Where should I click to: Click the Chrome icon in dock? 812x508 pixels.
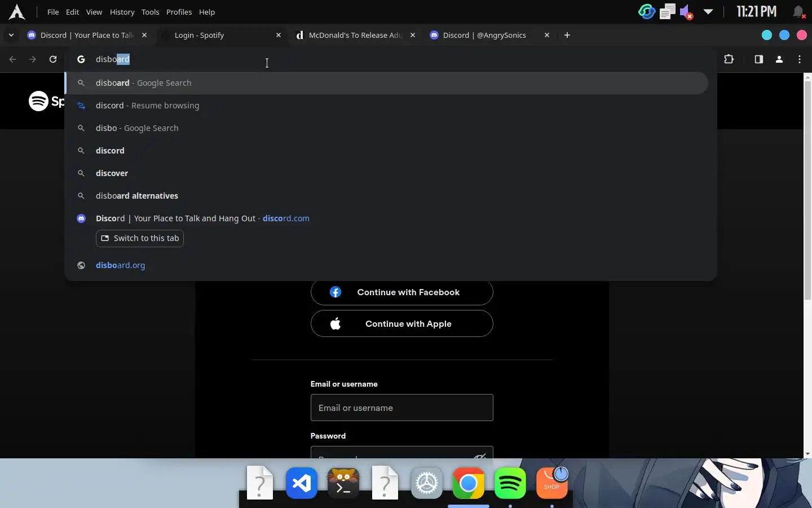469,483
